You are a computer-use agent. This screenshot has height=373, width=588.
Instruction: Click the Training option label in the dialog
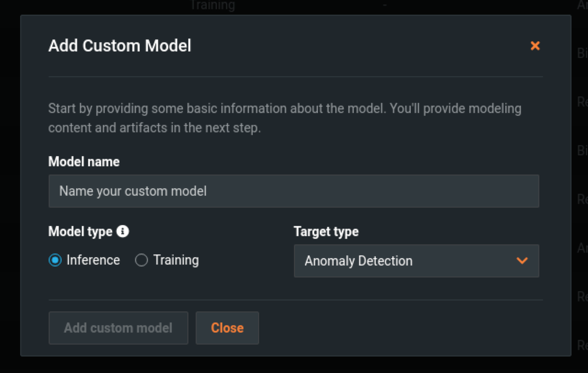(176, 260)
